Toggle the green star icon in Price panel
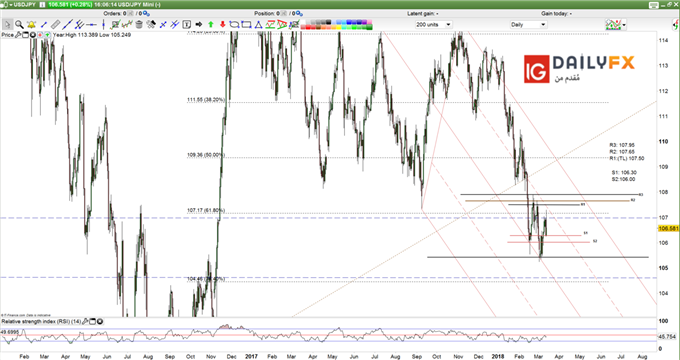680x360 pixels. (x=47, y=35)
